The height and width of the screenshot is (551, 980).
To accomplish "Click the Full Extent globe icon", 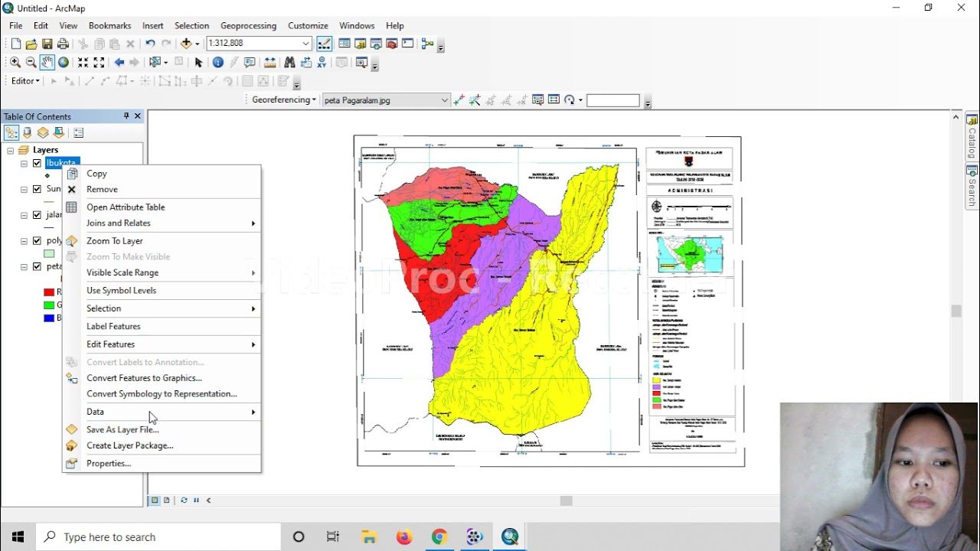I will click(64, 62).
